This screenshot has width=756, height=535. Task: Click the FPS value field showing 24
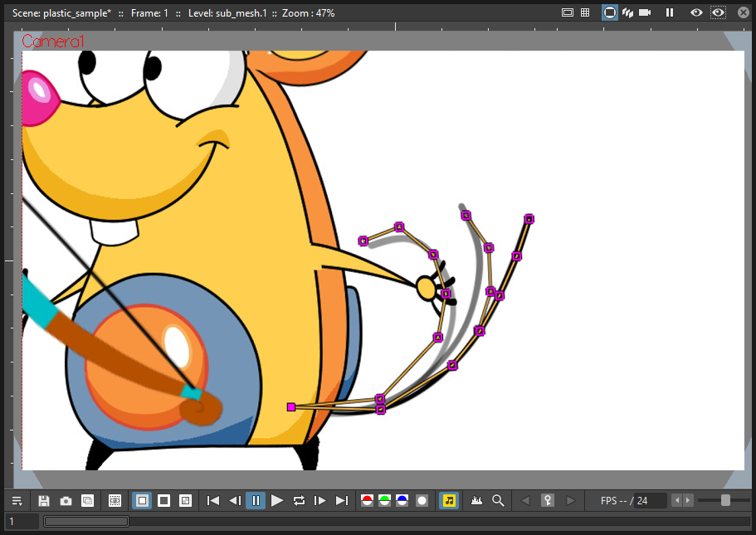(651, 501)
